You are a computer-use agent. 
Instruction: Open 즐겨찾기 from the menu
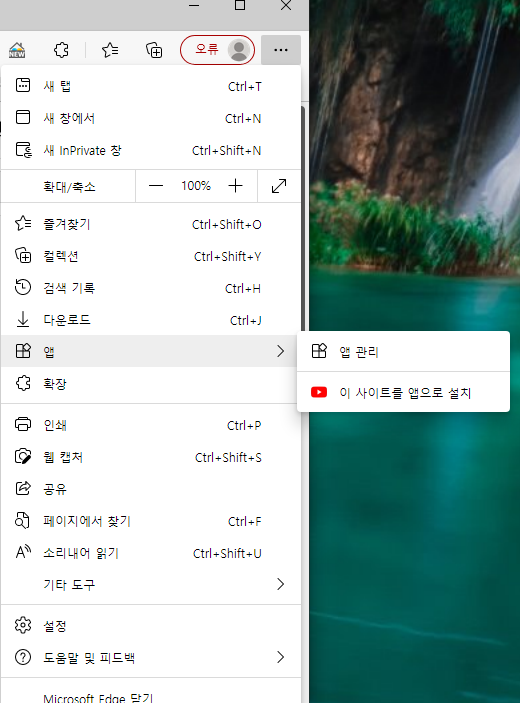(x=151, y=224)
